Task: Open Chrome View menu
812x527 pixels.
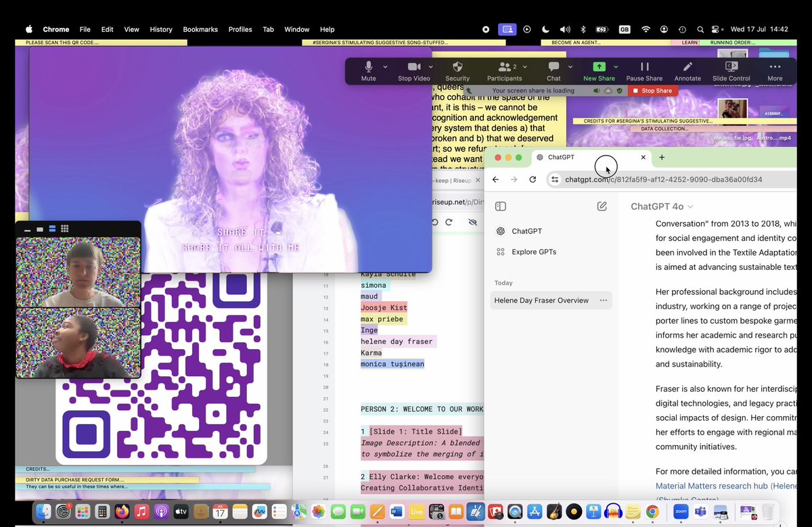Action: pos(131,29)
